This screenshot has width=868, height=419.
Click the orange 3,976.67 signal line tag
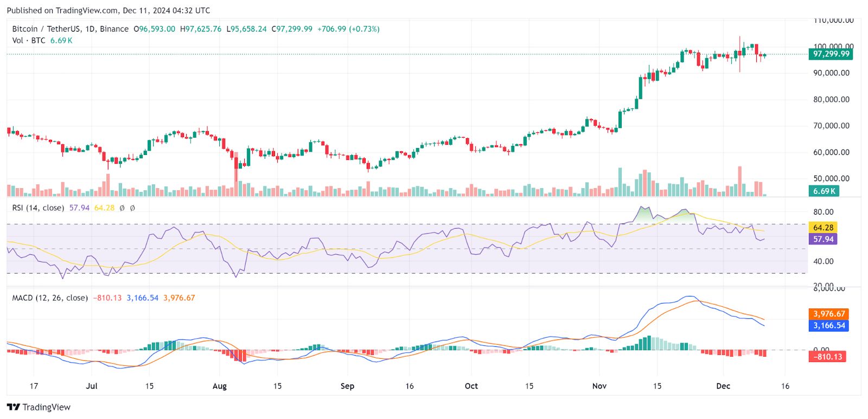829,314
